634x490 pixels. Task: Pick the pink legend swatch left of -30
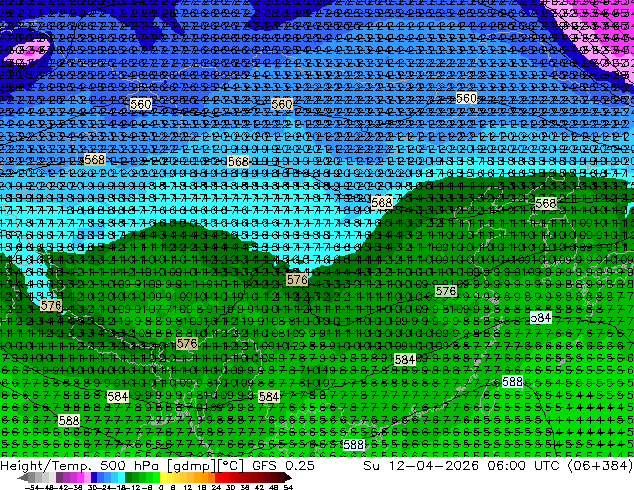(x=87, y=478)
